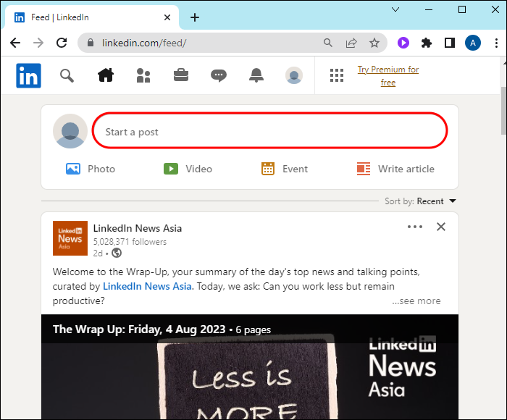Share this page icon
The width and height of the screenshot is (507, 420).
(351, 43)
